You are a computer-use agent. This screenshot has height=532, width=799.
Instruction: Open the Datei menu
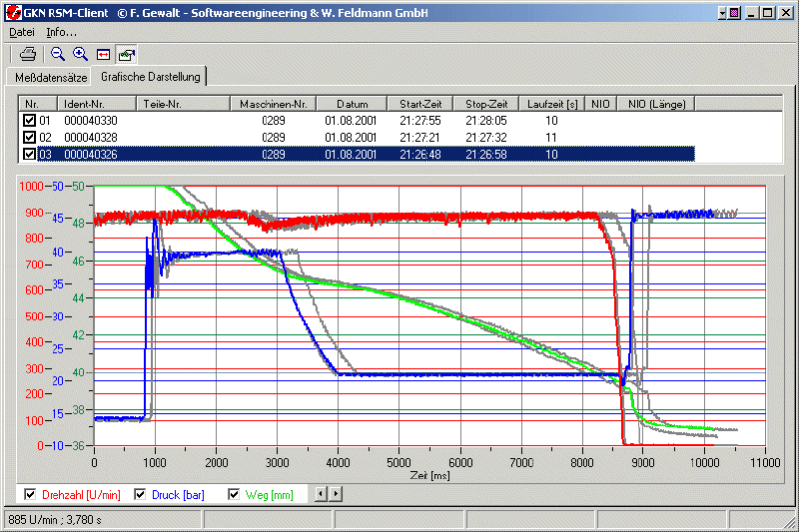click(x=21, y=32)
